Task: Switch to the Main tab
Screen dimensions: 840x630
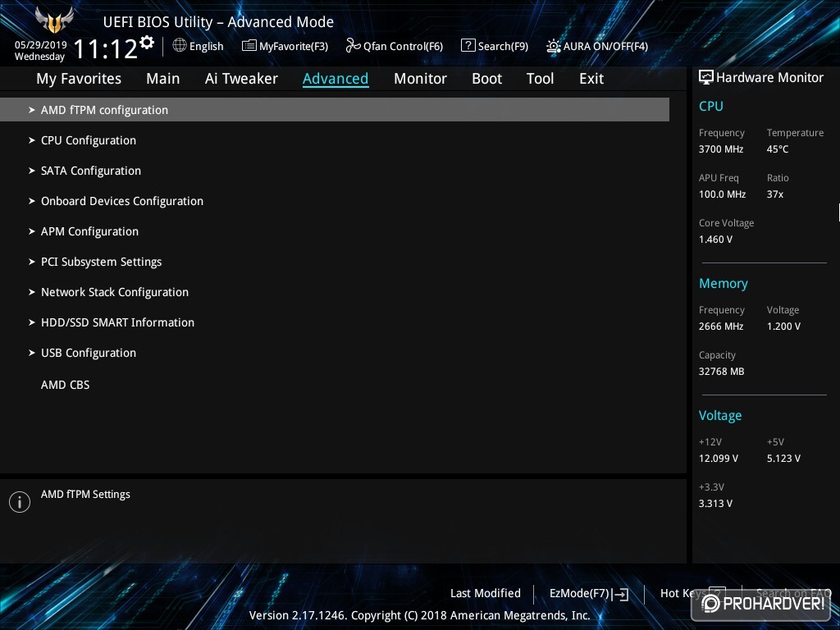Action: click(x=163, y=79)
